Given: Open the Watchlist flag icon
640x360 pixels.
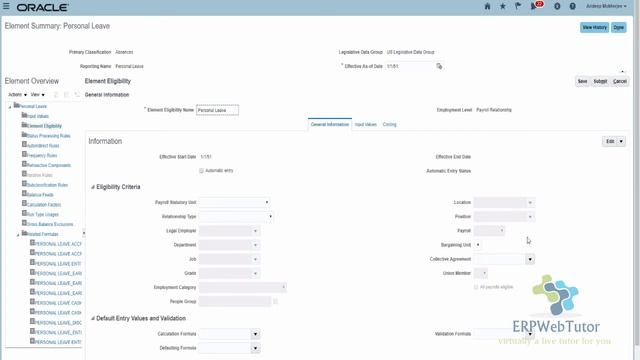Looking at the screenshot, I should pos(518,6).
